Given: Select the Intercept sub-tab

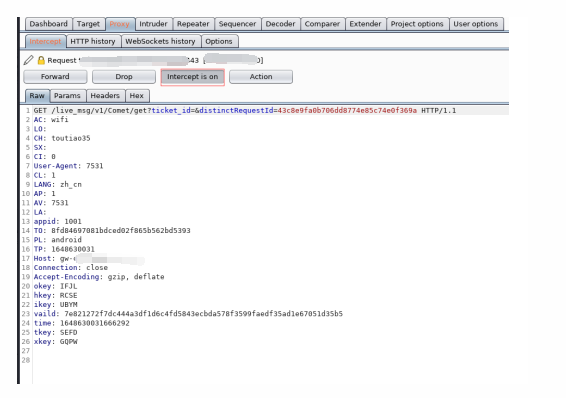Looking at the screenshot, I should 45,41.
